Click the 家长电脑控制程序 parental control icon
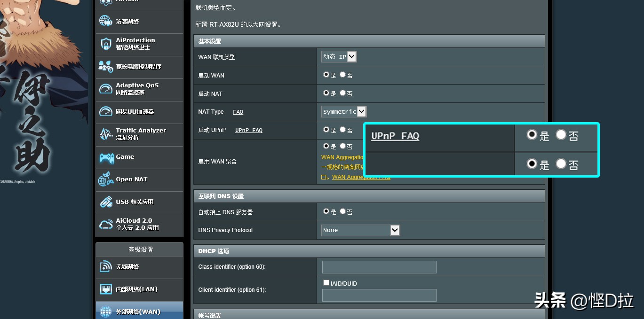The height and width of the screenshot is (319, 644). point(105,67)
